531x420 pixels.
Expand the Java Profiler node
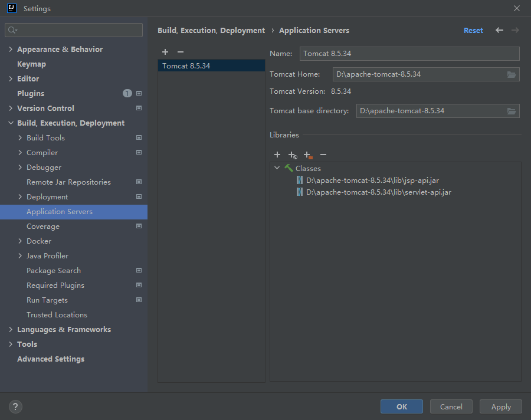20,256
